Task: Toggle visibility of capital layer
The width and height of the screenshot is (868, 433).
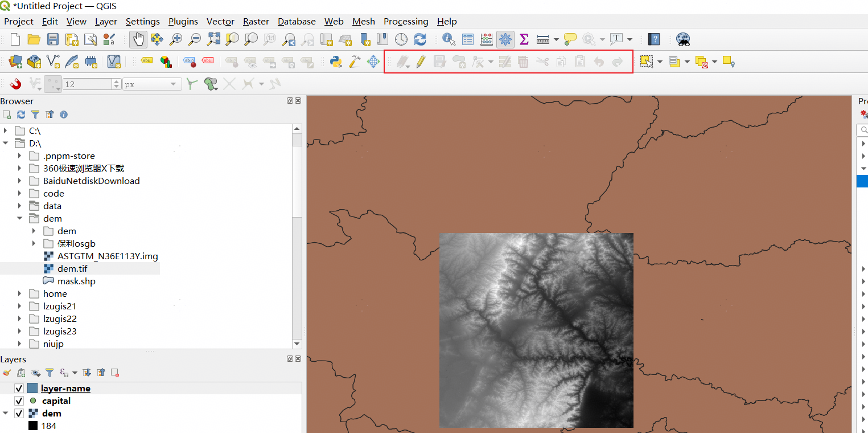Action: point(19,401)
